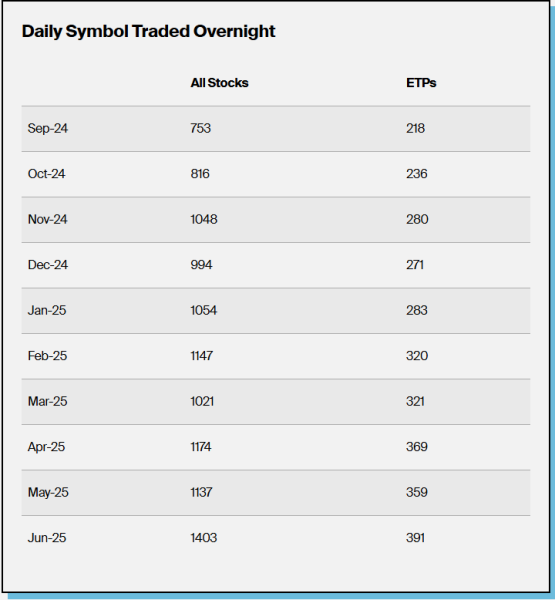Click the Jan-25 All Stocks value 1054

click(x=204, y=310)
